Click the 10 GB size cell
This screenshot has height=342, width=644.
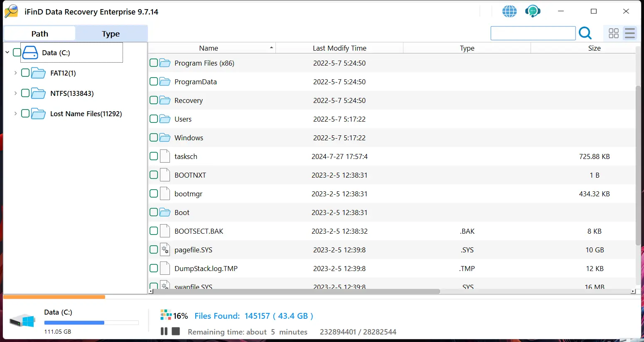pyautogui.click(x=595, y=250)
